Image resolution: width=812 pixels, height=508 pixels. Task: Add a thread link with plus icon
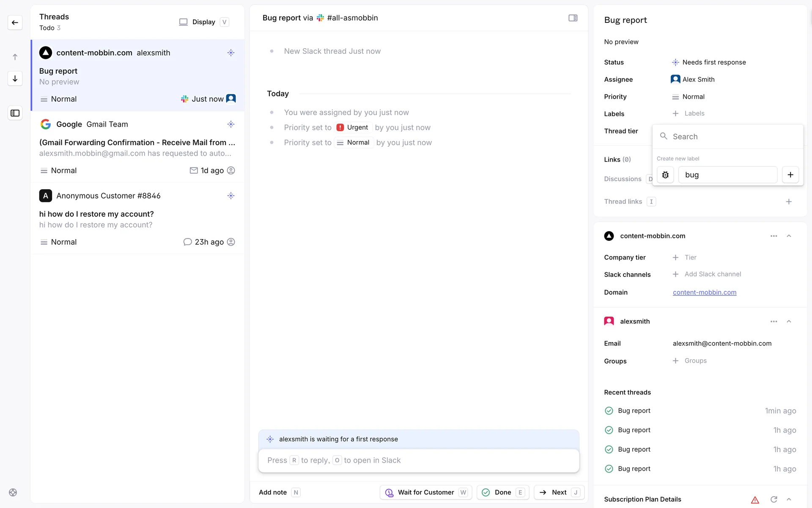tap(788, 202)
